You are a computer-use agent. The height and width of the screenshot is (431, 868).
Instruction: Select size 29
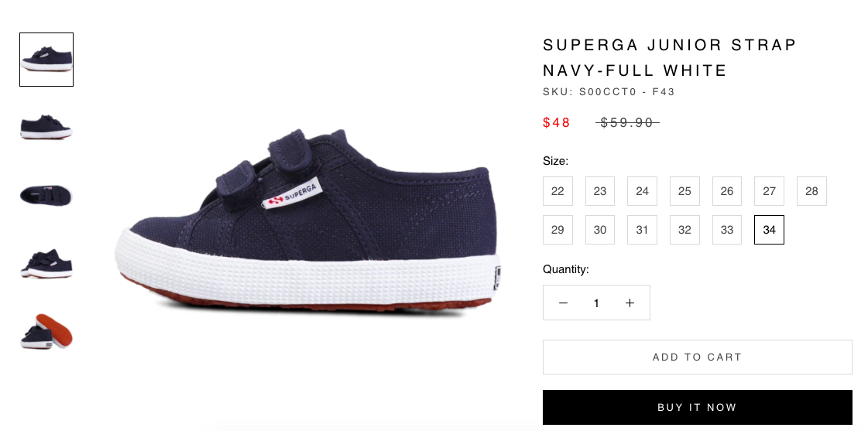[558, 230]
